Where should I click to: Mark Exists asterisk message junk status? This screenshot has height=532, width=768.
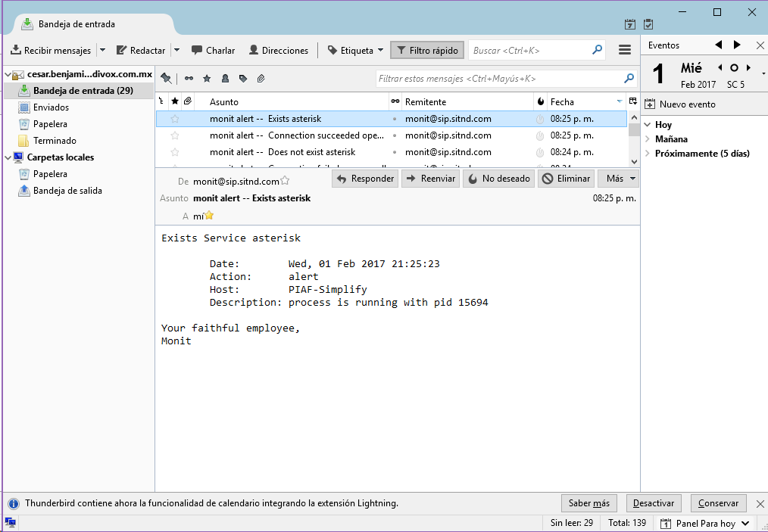tap(540, 119)
